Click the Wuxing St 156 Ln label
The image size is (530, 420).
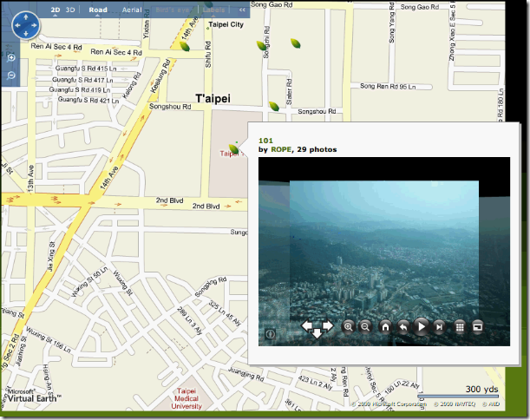pyautogui.click(x=49, y=340)
